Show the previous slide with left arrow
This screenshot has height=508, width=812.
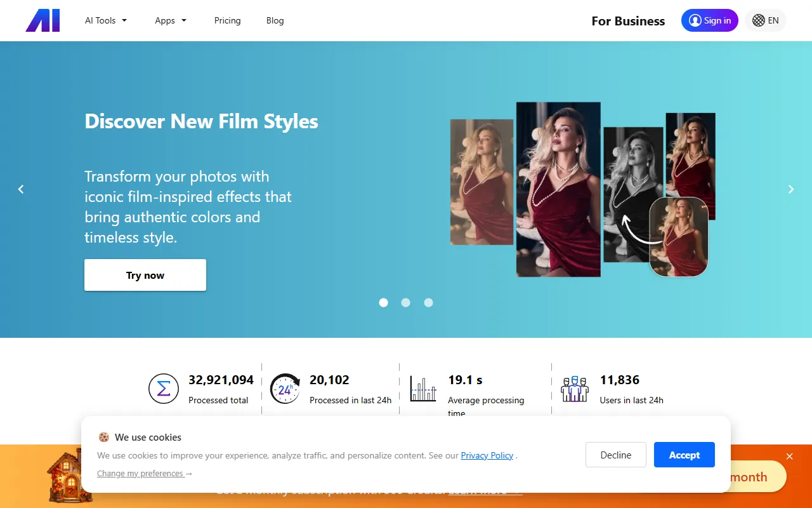point(21,189)
